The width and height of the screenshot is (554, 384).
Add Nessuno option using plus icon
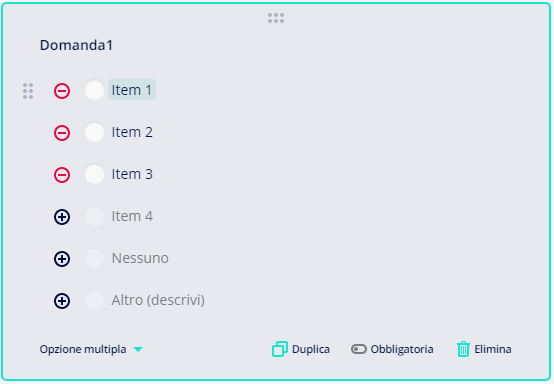coord(62,259)
